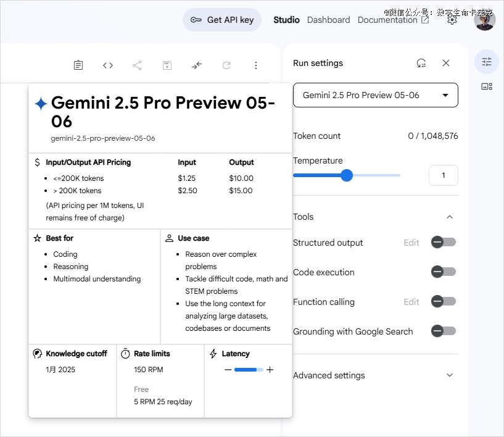Image resolution: width=504 pixels, height=437 pixels.
Task: Click the Multimodal understanding list item
Action: coord(97,279)
